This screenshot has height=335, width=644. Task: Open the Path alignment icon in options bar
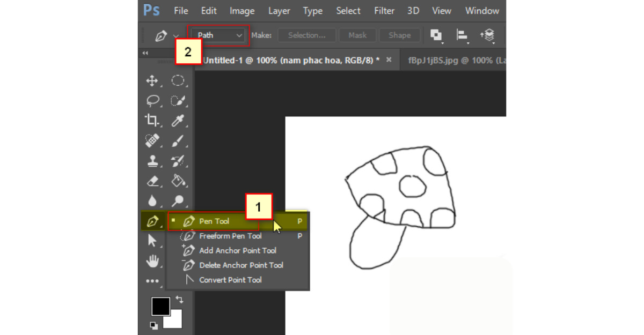pos(462,35)
